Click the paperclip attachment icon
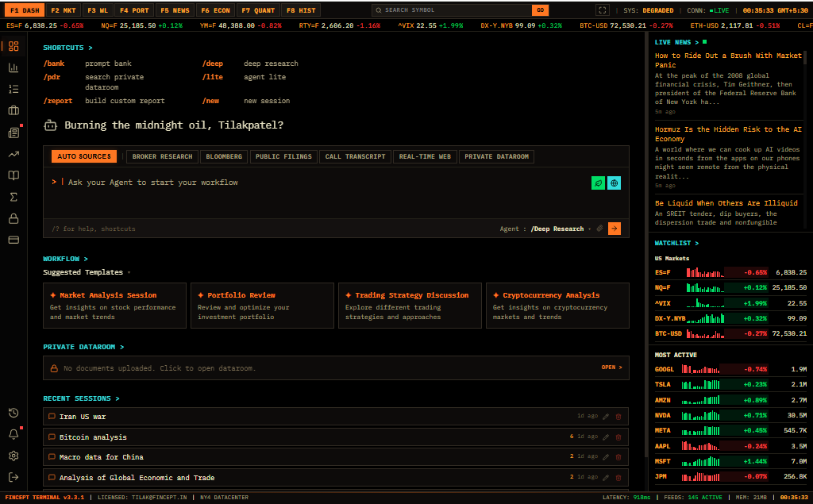Viewport: 813px width, 504px height. (600, 229)
